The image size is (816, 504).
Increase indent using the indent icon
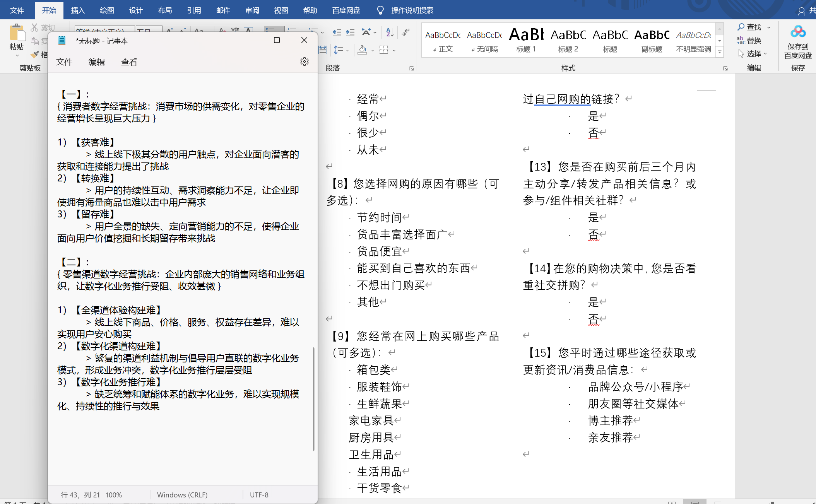click(x=350, y=32)
